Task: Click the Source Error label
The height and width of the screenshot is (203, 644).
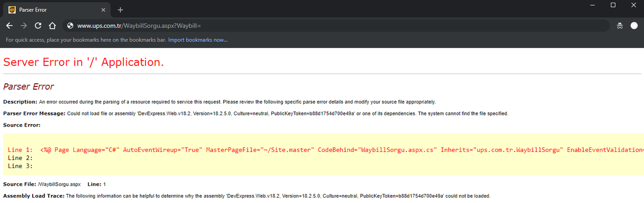Action: [x=22, y=125]
